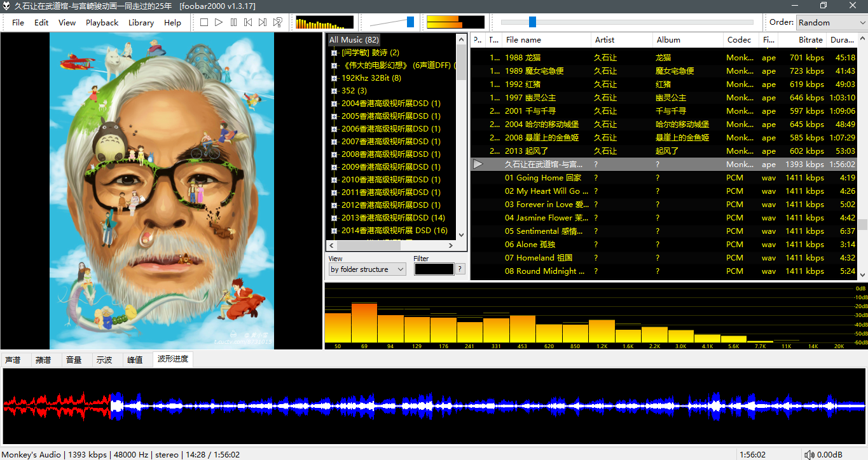Screen dimensions: 868x460
Task: Click the volume slider handle in toolbar
Action: pyautogui.click(x=410, y=22)
